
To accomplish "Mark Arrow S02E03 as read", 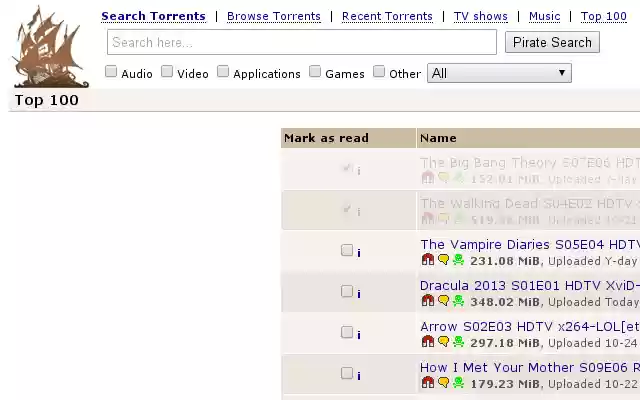I will pos(347,332).
